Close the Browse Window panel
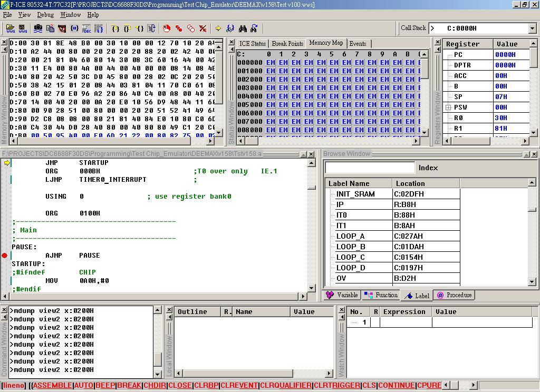 [x=534, y=154]
